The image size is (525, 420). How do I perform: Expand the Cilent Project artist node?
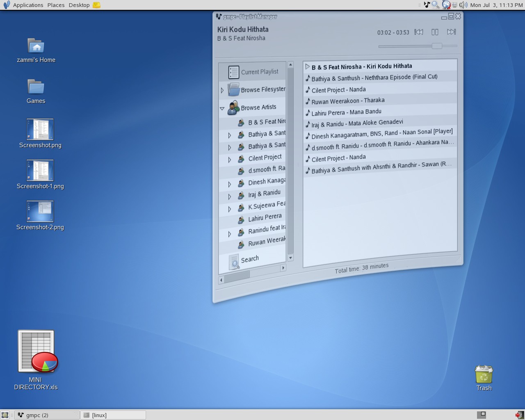click(x=230, y=160)
